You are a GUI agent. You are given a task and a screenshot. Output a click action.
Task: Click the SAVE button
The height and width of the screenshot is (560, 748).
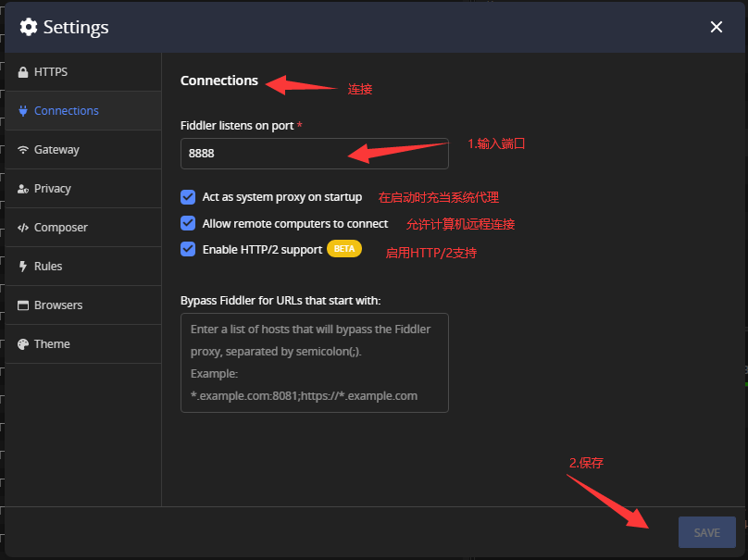coord(707,532)
